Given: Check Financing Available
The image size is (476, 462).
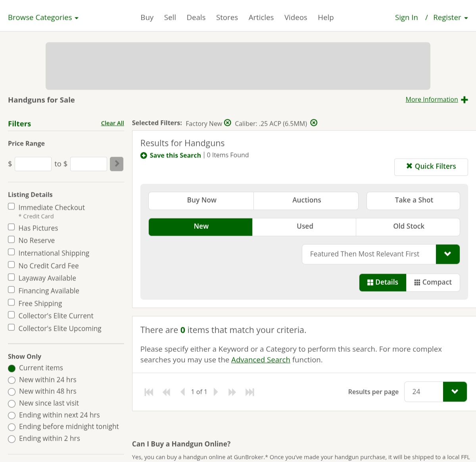Looking at the screenshot, I should point(12,290).
